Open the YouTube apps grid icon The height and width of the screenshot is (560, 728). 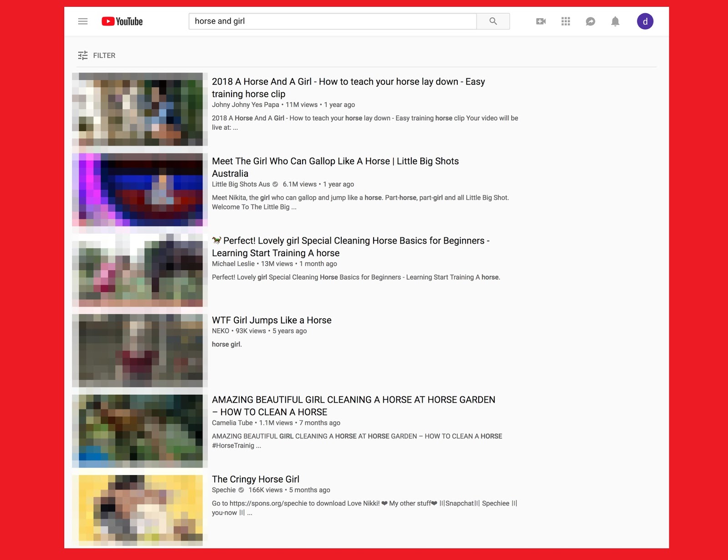(x=566, y=21)
